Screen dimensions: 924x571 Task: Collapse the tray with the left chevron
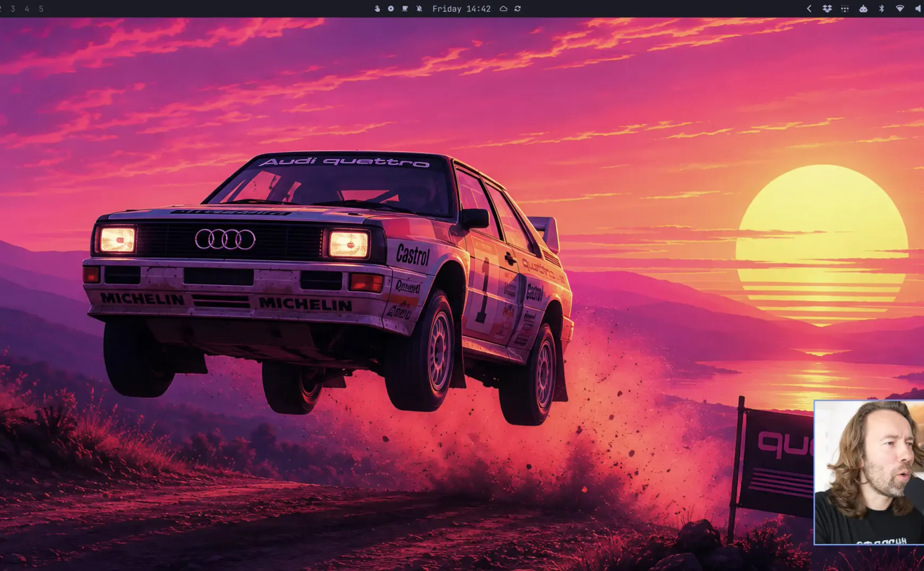coord(809,9)
